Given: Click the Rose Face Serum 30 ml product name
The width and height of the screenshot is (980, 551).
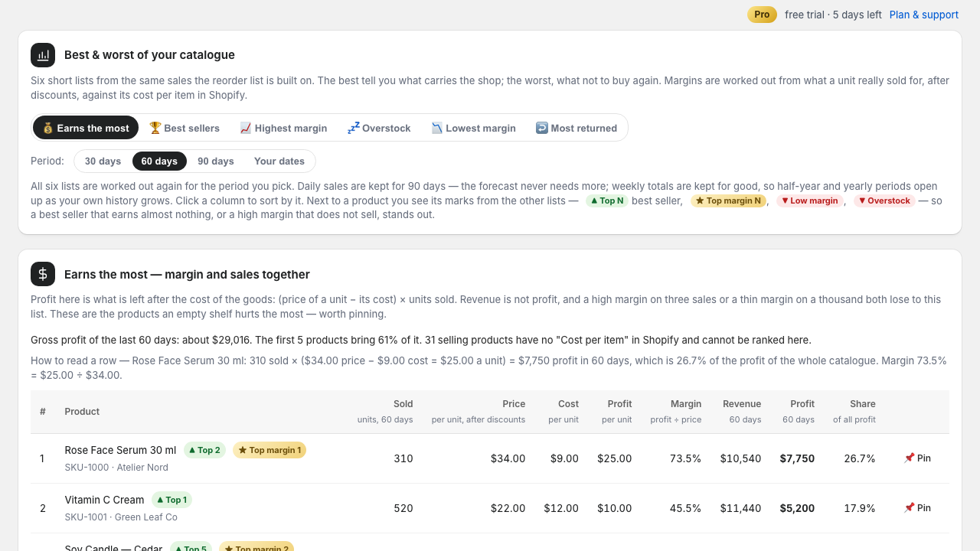Looking at the screenshot, I should click(x=120, y=450).
